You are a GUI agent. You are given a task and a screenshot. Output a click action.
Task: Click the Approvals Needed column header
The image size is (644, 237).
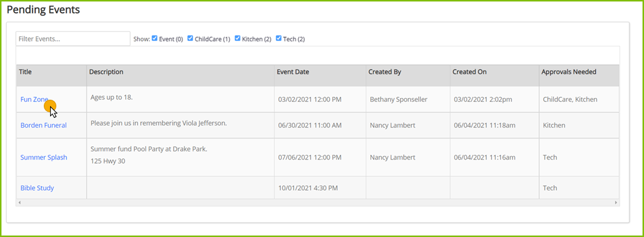coord(569,72)
